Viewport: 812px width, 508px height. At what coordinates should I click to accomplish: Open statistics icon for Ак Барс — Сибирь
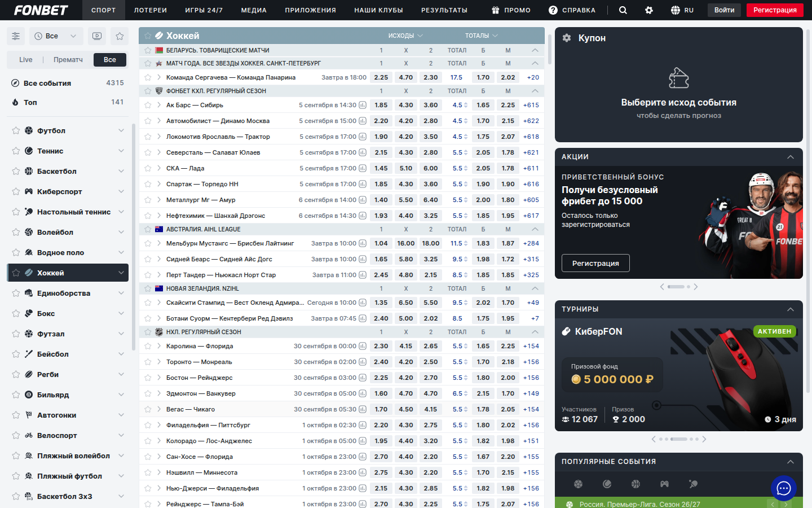click(x=363, y=105)
